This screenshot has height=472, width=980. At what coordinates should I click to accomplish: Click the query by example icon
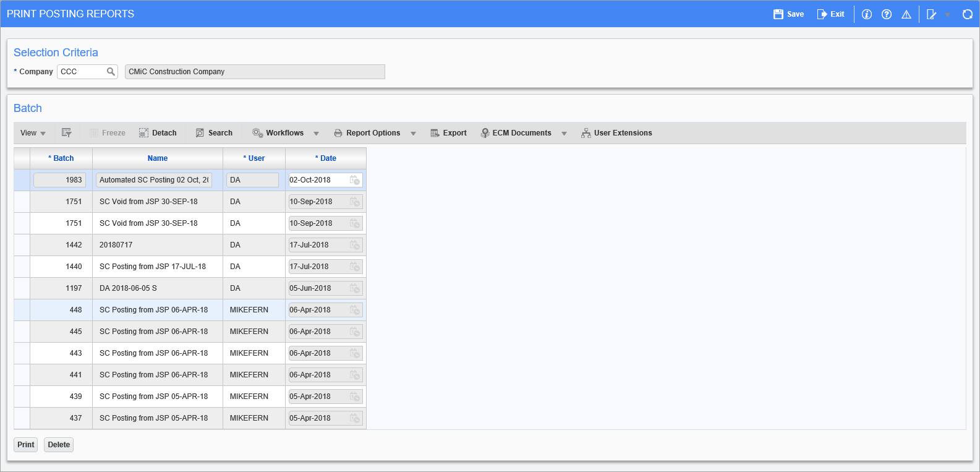[67, 133]
